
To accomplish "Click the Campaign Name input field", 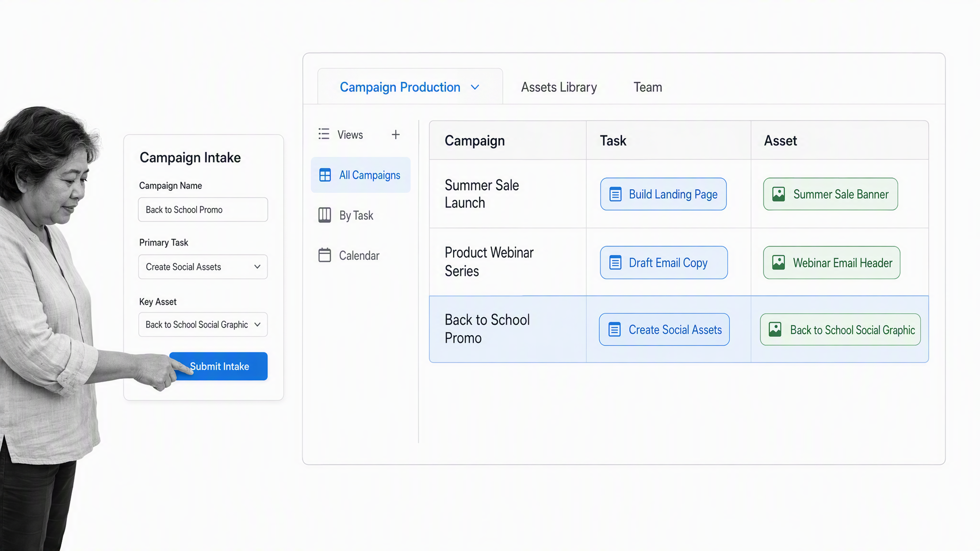I will tap(203, 209).
